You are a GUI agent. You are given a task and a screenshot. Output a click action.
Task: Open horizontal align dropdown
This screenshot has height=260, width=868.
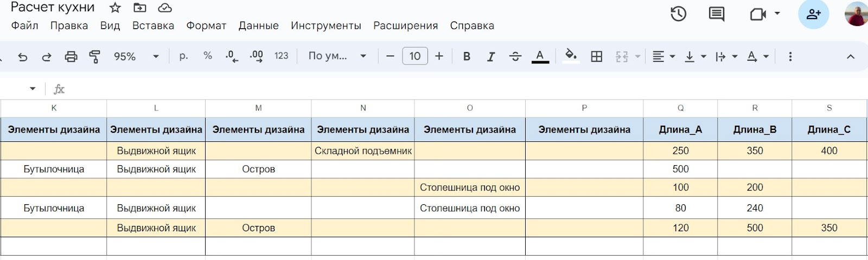[663, 56]
